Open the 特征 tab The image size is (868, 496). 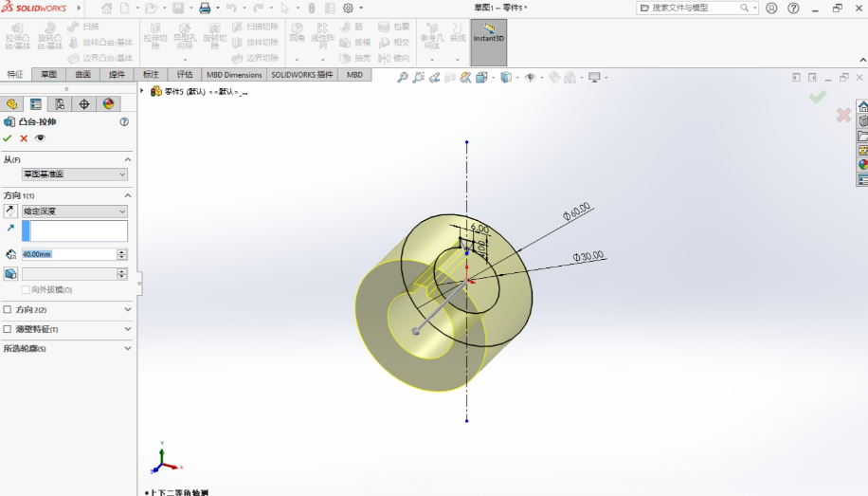[x=15, y=74]
